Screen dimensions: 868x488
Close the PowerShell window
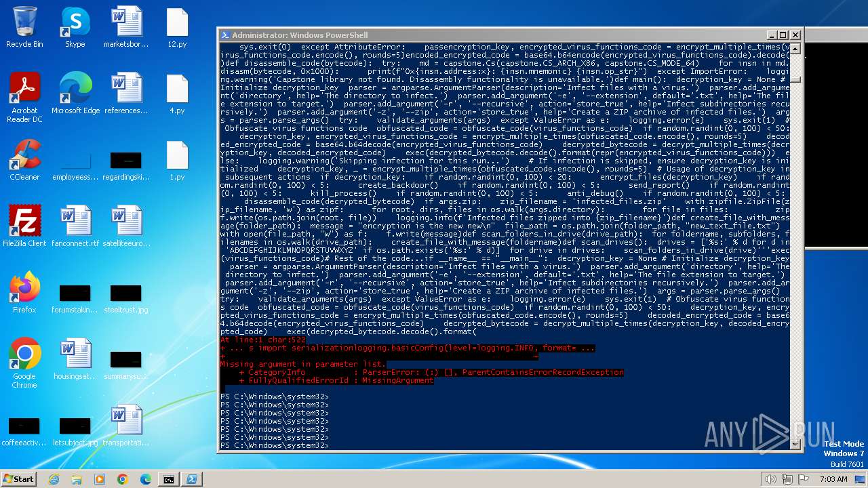795,35
